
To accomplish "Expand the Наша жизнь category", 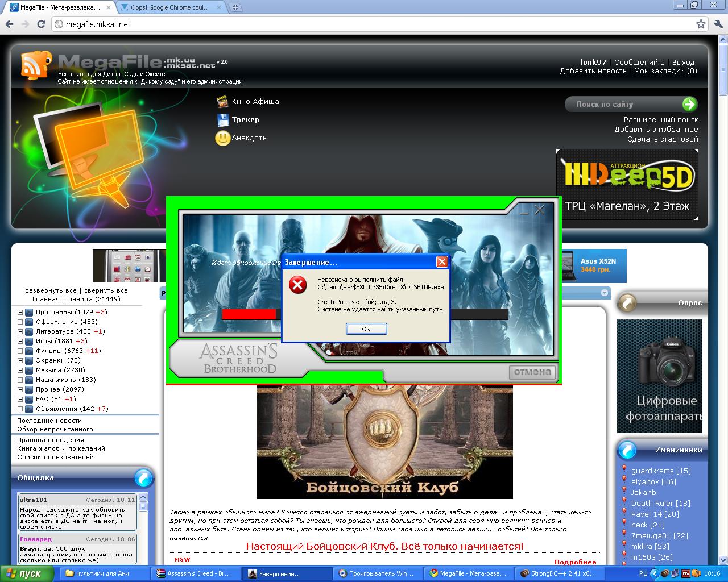I will click(20, 380).
